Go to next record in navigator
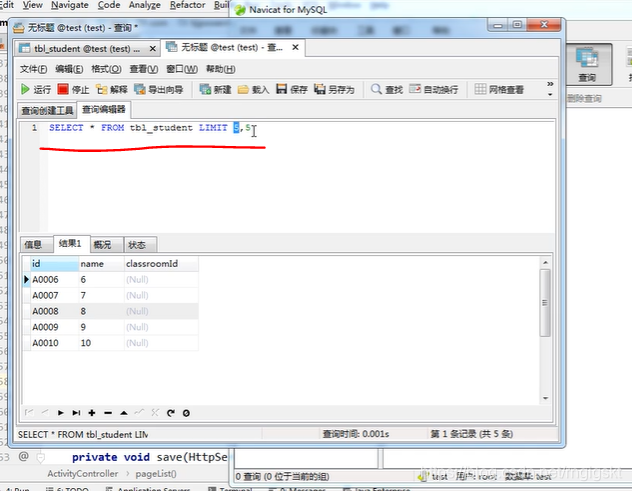The height and width of the screenshot is (491, 632). 60,412
